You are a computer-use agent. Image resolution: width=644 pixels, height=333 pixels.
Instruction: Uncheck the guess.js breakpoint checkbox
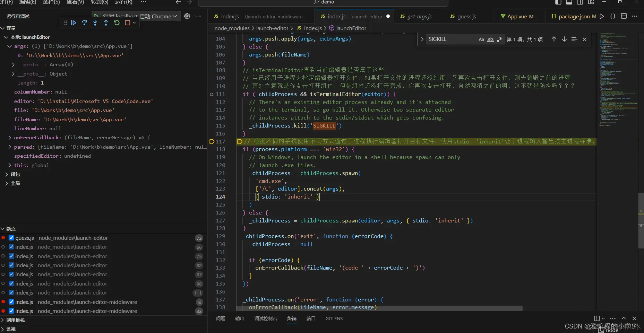[x=11, y=238]
